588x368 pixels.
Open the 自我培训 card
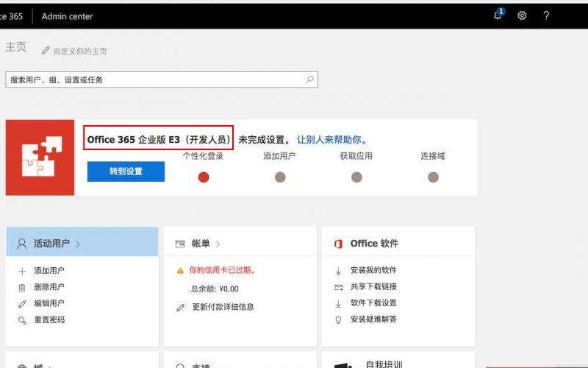pos(398,360)
